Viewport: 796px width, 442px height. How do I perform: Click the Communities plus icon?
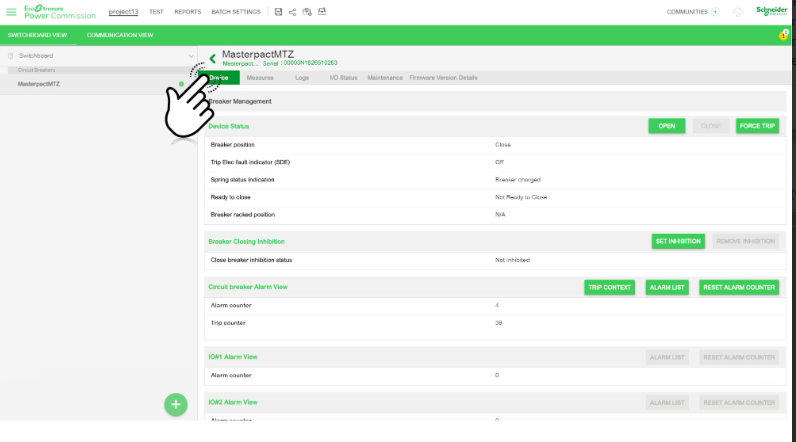click(715, 12)
